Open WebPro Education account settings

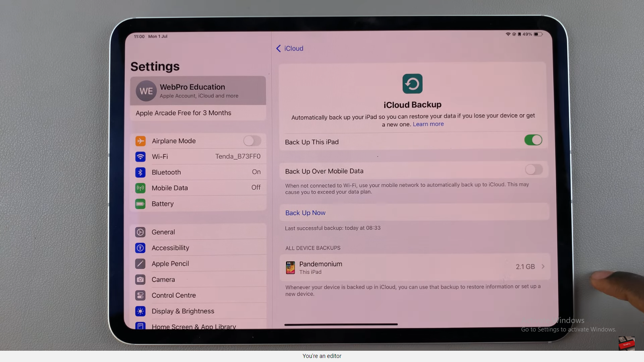(x=198, y=91)
